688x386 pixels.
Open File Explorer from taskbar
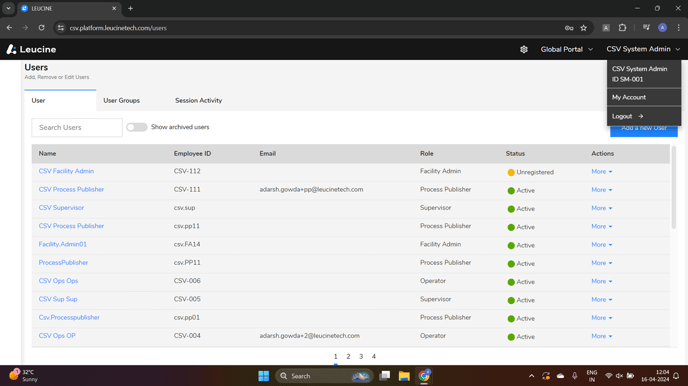coord(404,376)
